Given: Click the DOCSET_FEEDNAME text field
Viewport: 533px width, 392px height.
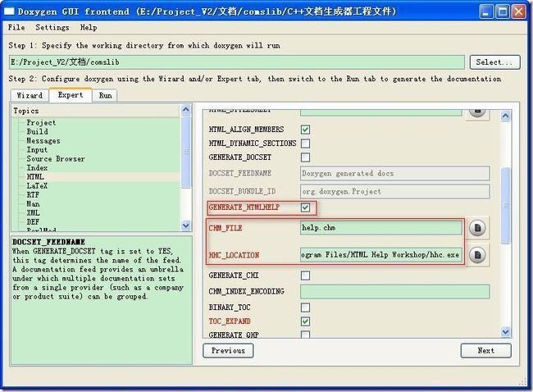Looking at the screenshot, I should click(x=395, y=173).
